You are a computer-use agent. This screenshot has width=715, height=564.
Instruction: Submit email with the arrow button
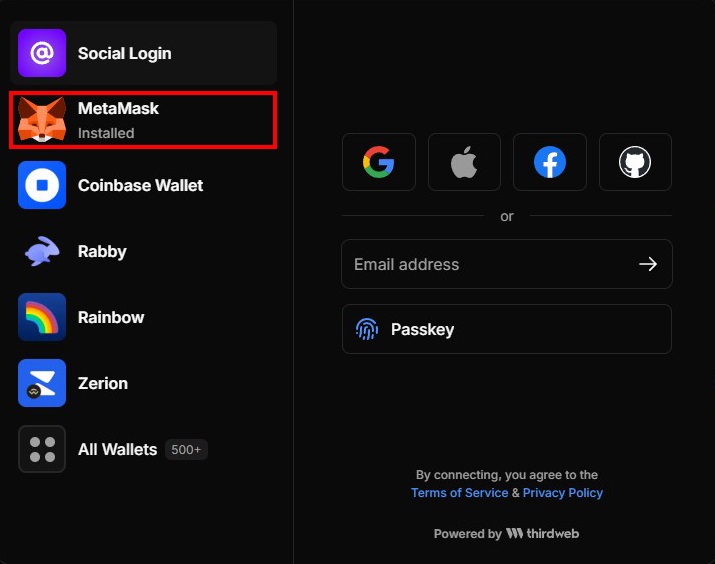coord(648,264)
